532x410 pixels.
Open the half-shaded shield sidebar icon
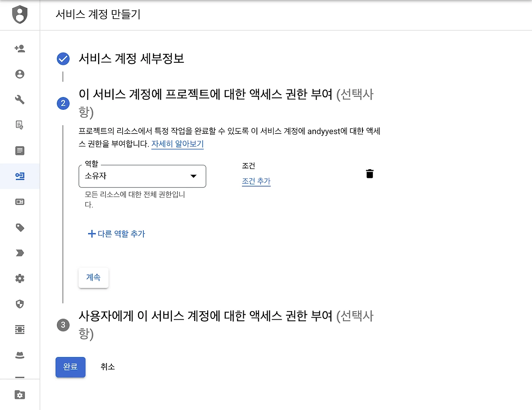coord(20,304)
